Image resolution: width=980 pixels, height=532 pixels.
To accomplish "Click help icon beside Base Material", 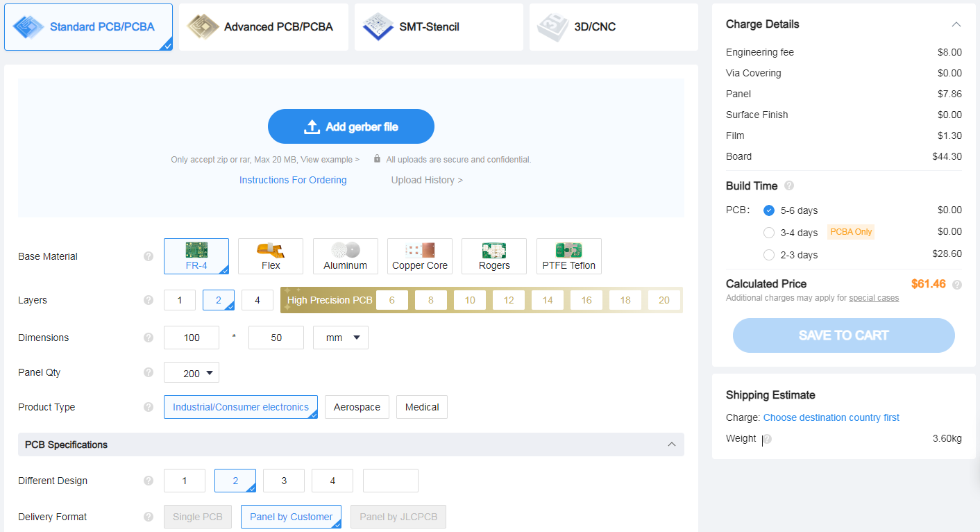I will point(148,256).
